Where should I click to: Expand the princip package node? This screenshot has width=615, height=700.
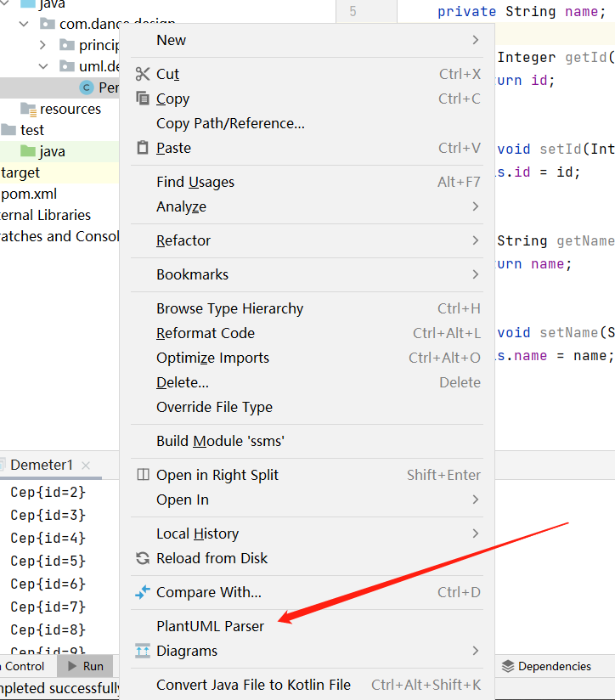tap(42, 45)
